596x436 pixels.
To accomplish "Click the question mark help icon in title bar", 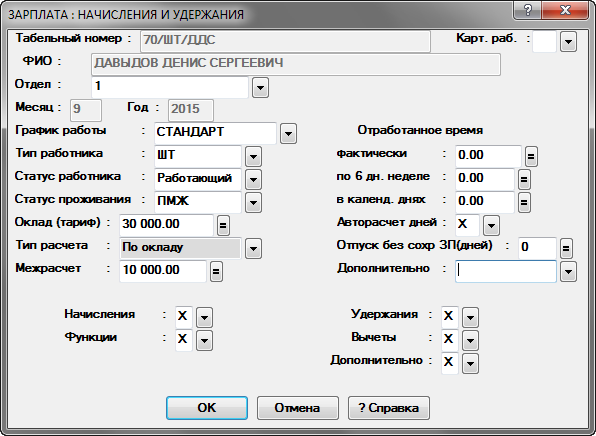I will [528, 10].
